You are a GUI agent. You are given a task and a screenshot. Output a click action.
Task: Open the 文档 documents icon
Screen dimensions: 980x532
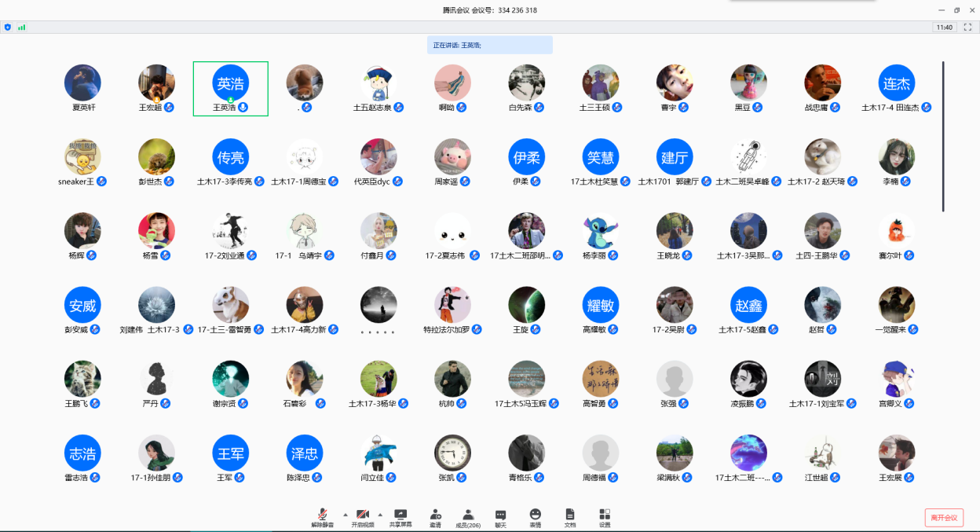570,515
